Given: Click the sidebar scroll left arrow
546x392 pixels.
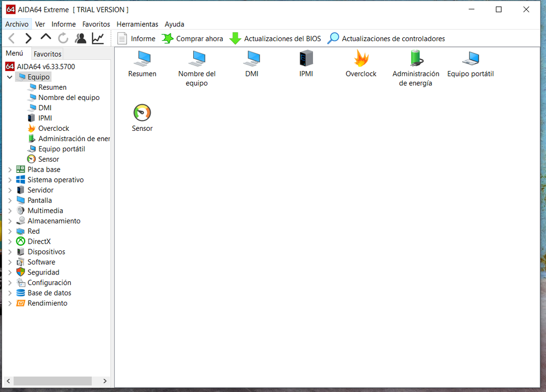Looking at the screenshot, I should pos(8,381).
